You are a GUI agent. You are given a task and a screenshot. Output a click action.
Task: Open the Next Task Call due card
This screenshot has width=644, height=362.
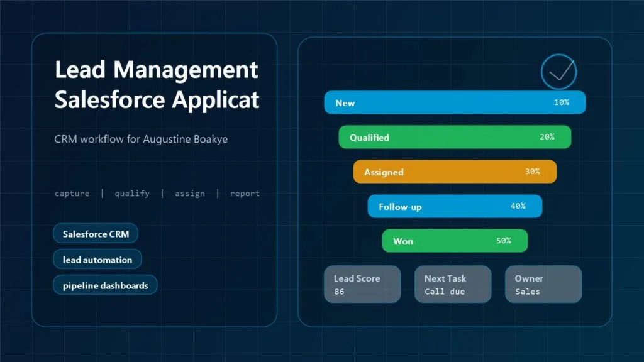[x=453, y=285]
